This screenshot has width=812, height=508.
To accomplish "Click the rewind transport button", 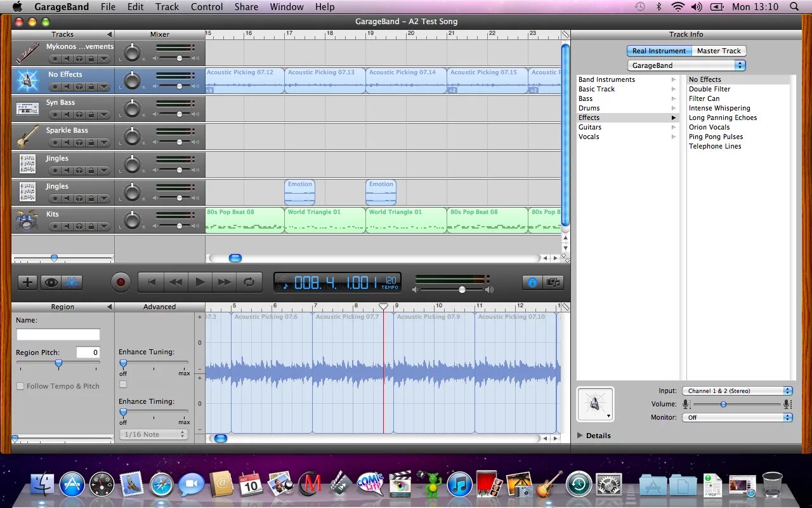I will pyautogui.click(x=176, y=283).
